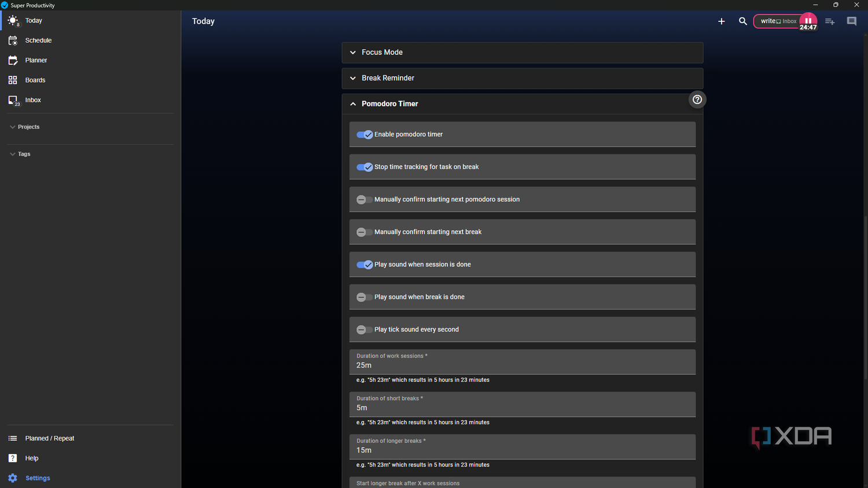The width and height of the screenshot is (868, 488).
Task: Expand the Focus Mode section
Action: click(523, 53)
